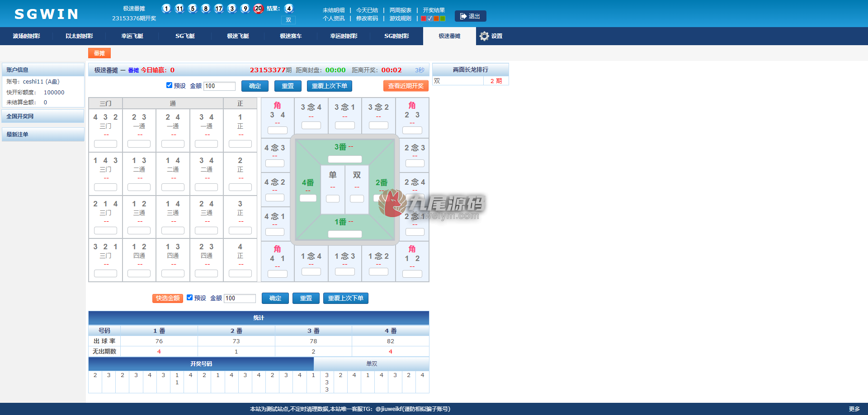Select the red theme color swatch

(424, 19)
